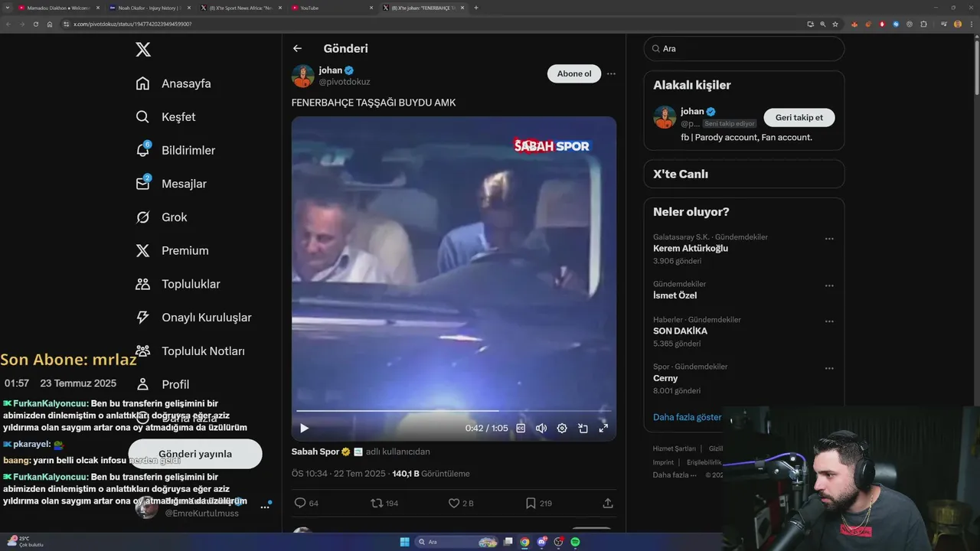Screen dimensions: 980x551
Task: Enter fullscreen video mode
Action: [x=603, y=429]
